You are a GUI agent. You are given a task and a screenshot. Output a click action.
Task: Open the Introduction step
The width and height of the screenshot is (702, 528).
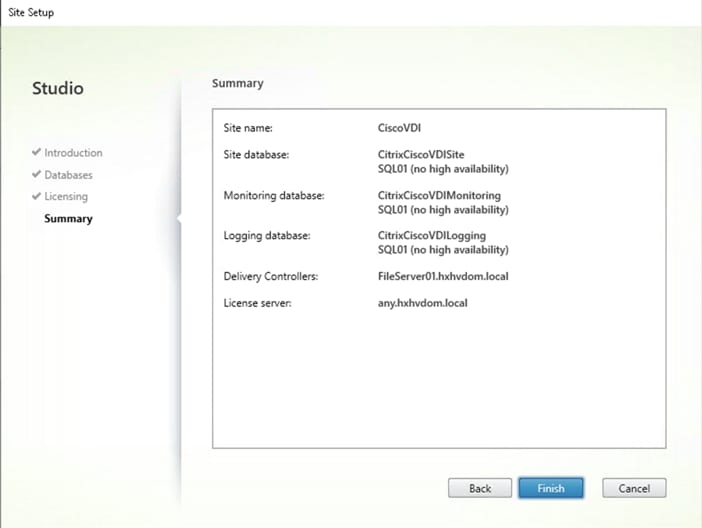click(73, 153)
